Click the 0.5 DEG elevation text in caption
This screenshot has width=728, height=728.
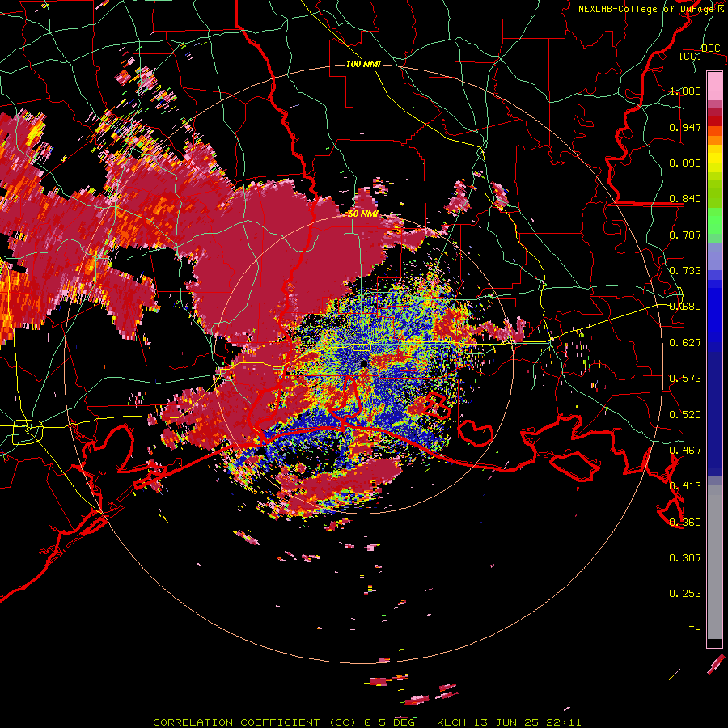pos(389,722)
